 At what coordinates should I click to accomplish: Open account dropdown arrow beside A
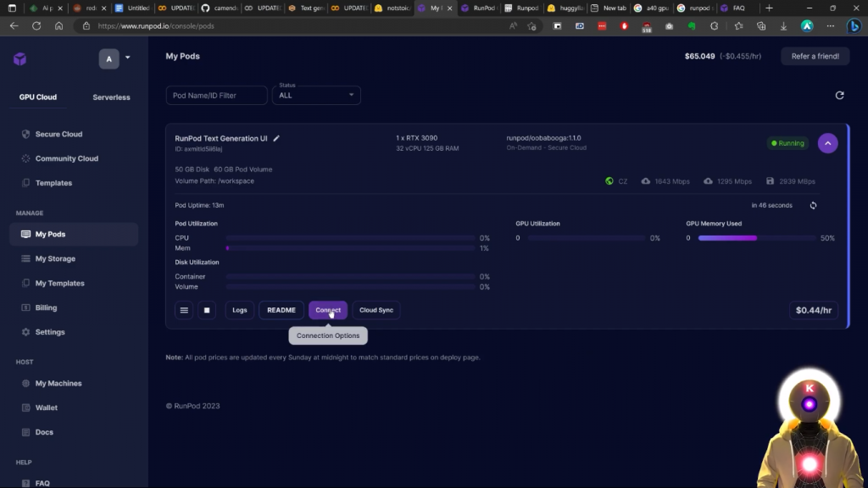[127, 58]
